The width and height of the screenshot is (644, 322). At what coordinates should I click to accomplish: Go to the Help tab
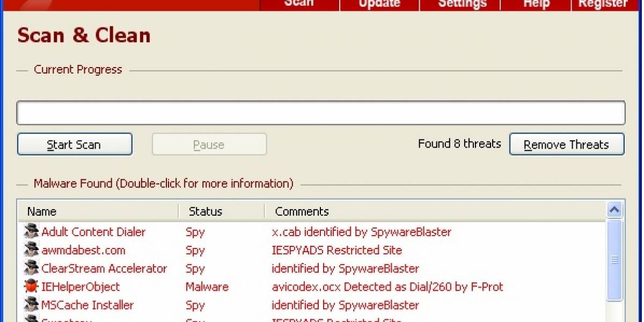[x=535, y=4]
